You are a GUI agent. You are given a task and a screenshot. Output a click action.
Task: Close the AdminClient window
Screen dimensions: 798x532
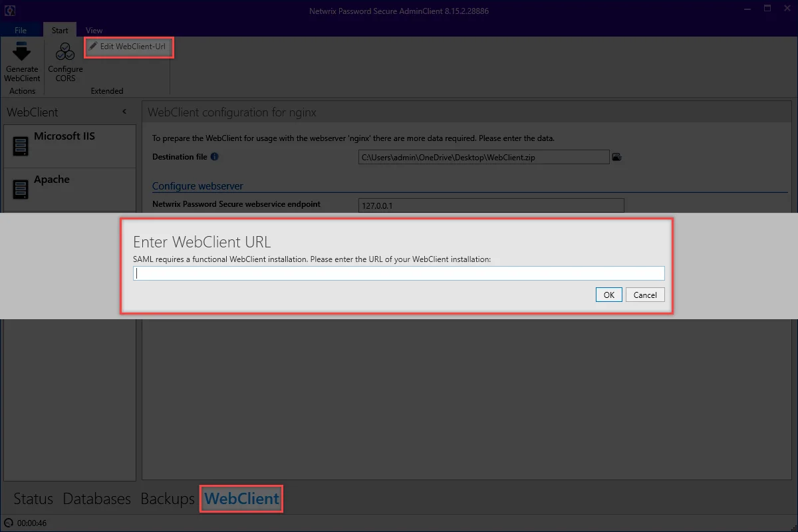pos(787,9)
